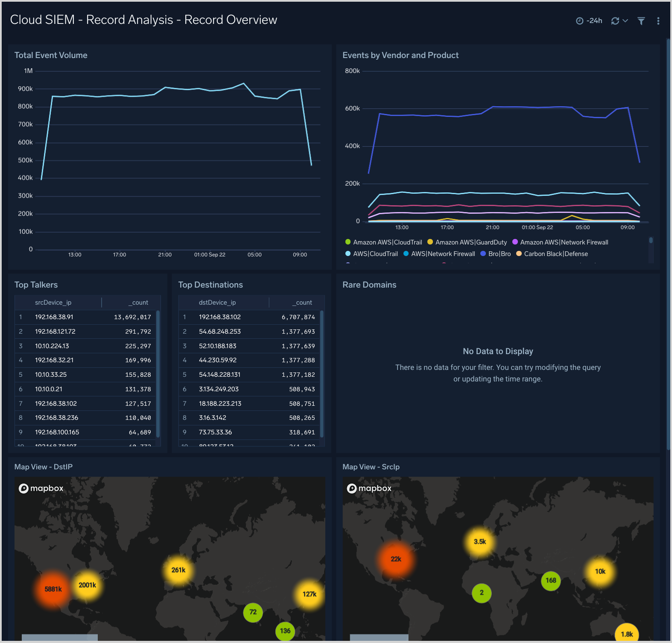Click the Top Talkers table scrollbar
The height and width of the screenshot is (643, 672).
pos(158,374)
